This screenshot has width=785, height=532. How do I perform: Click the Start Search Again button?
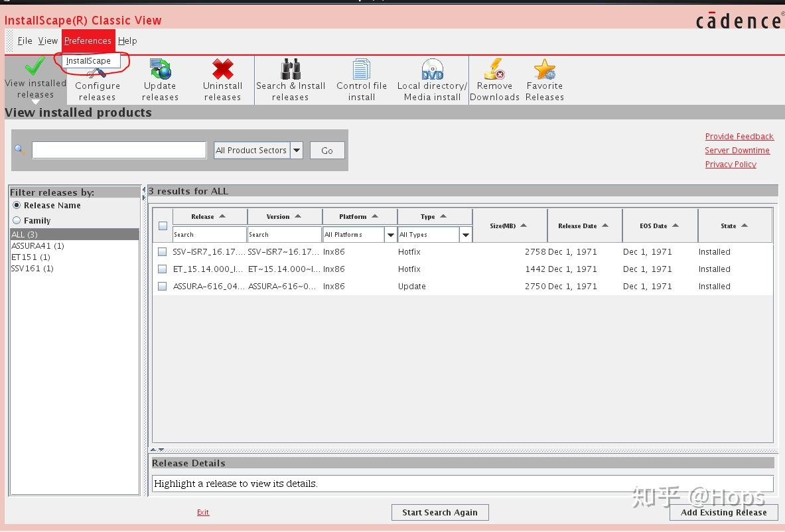coord(439,512)
